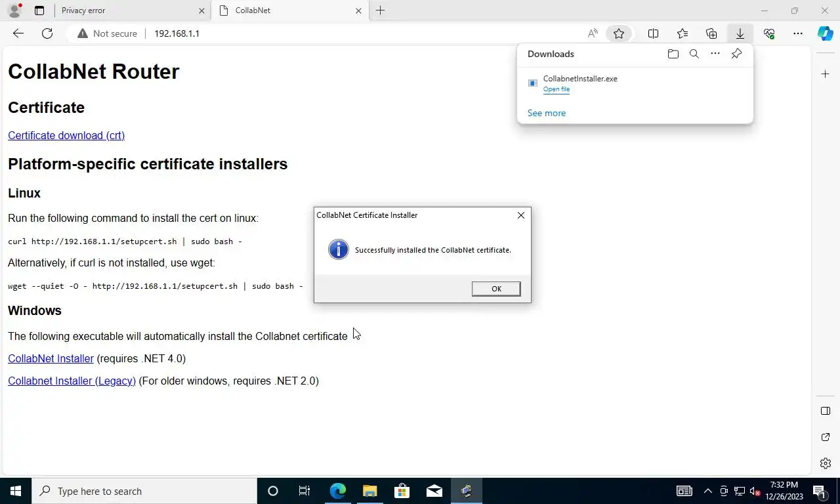Select the certificate installer taskbar app
This screenshot has height=504, width=840.
coord(467,491)
